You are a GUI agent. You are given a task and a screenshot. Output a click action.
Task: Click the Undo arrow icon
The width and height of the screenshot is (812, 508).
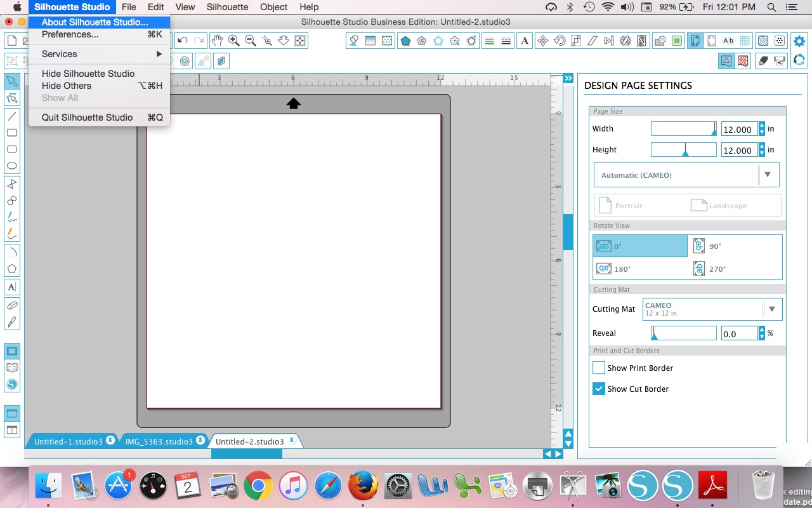pyautogui.click(x=183, y=41)
